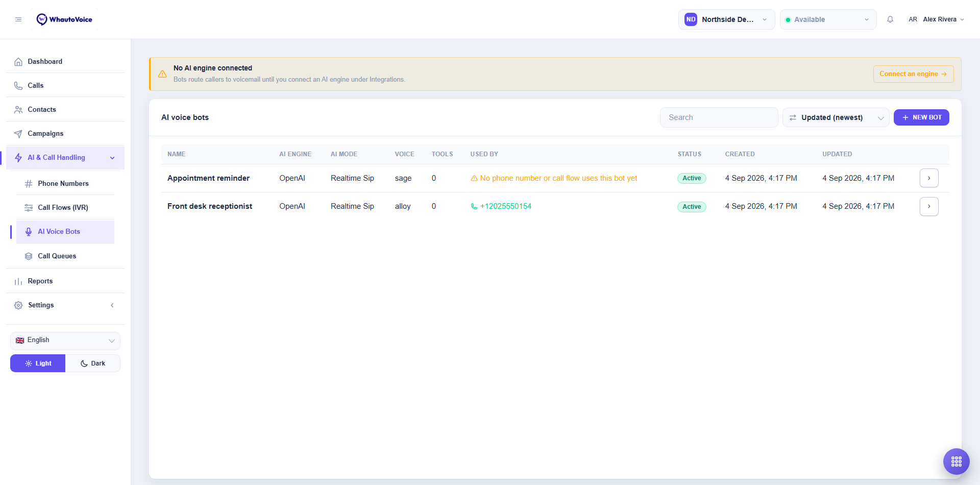Viewport: 980px width, 485px height.
Task: Open the notifications bell
Action: pos(890,19)
